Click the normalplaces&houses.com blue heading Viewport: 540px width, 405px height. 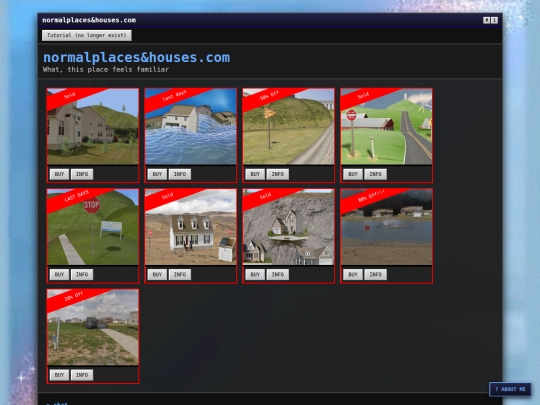coord(136,57)
